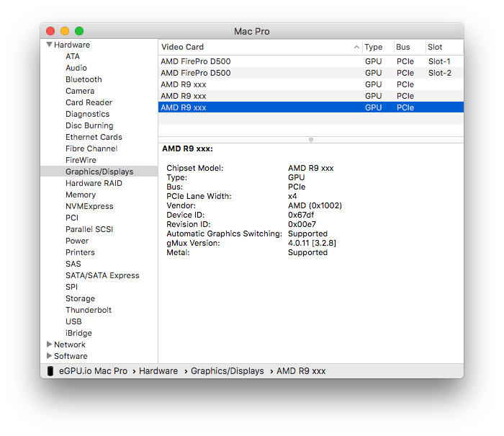
Task: Open NVMExpress information
Action: [89, 206]
